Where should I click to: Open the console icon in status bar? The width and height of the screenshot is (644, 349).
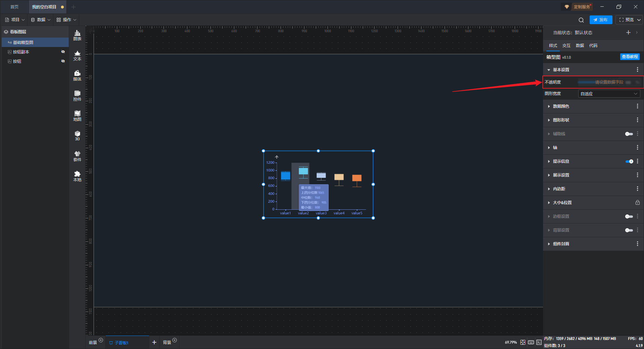click(539, 342)
